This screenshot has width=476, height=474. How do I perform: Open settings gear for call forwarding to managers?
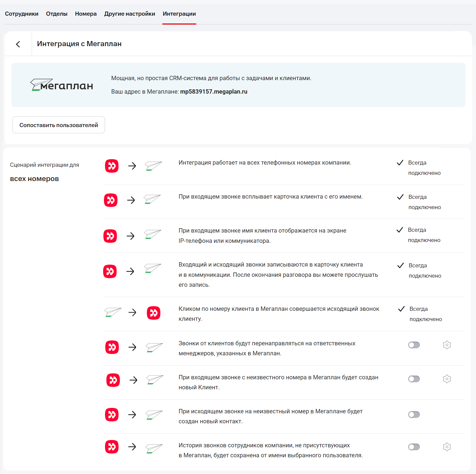[x=447, y=345]
